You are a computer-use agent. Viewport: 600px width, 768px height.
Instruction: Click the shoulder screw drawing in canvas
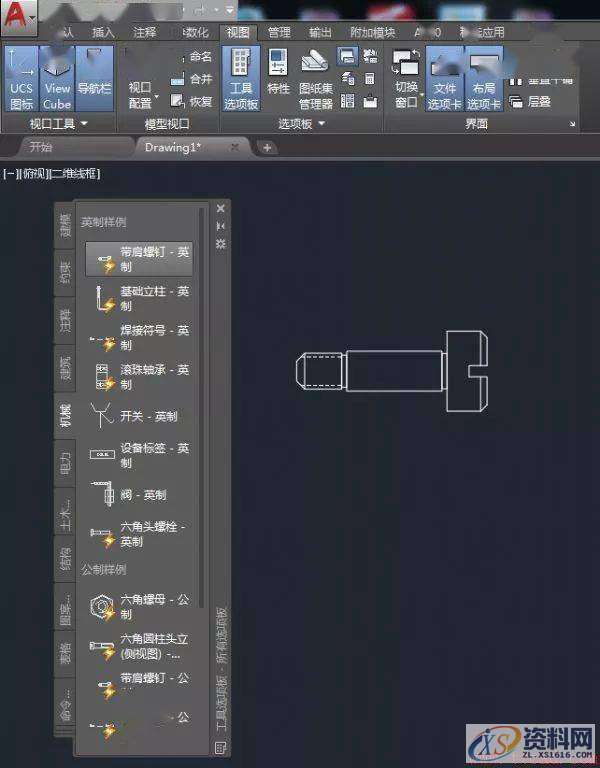391,371
